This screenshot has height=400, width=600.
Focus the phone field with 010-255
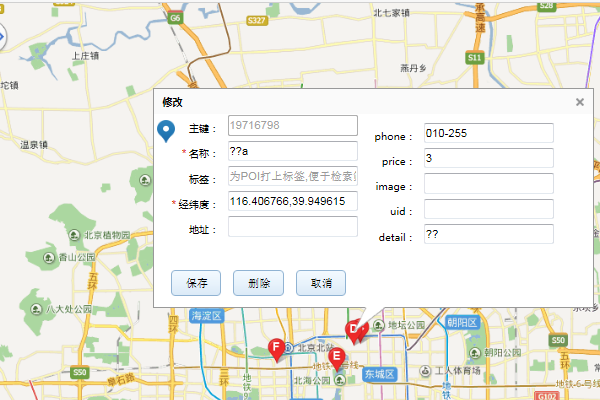pyautogui.click(x=489, y=133)
